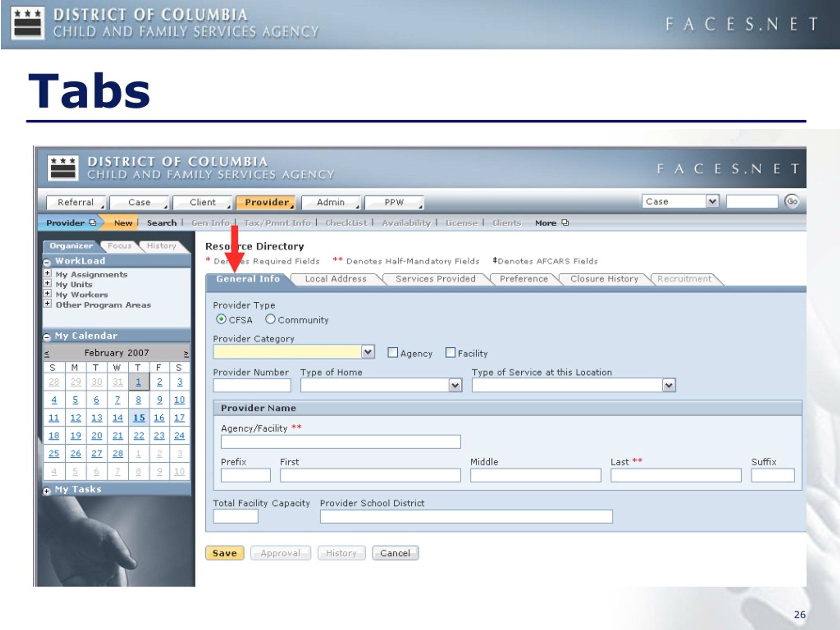
Task: Click My Assignments label
Action: tap(92, 275)
